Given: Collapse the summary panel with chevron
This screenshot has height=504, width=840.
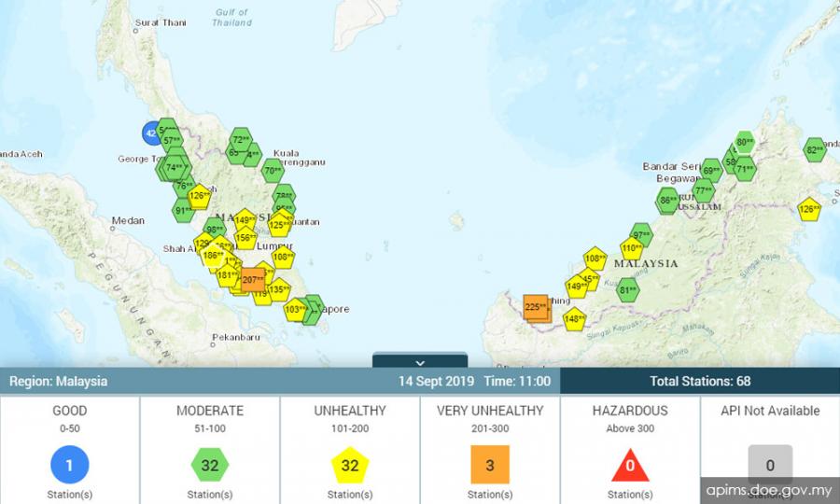Looking at the screenshot, I should pos(420,362).
